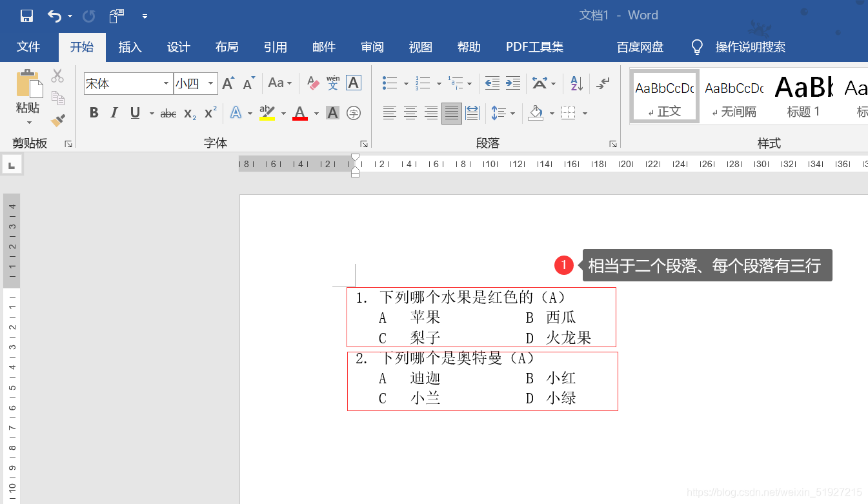The height and width of the screenshot is (504, 868).
Task: Open the undo history dropdown arrow
Action: [70, 16]
